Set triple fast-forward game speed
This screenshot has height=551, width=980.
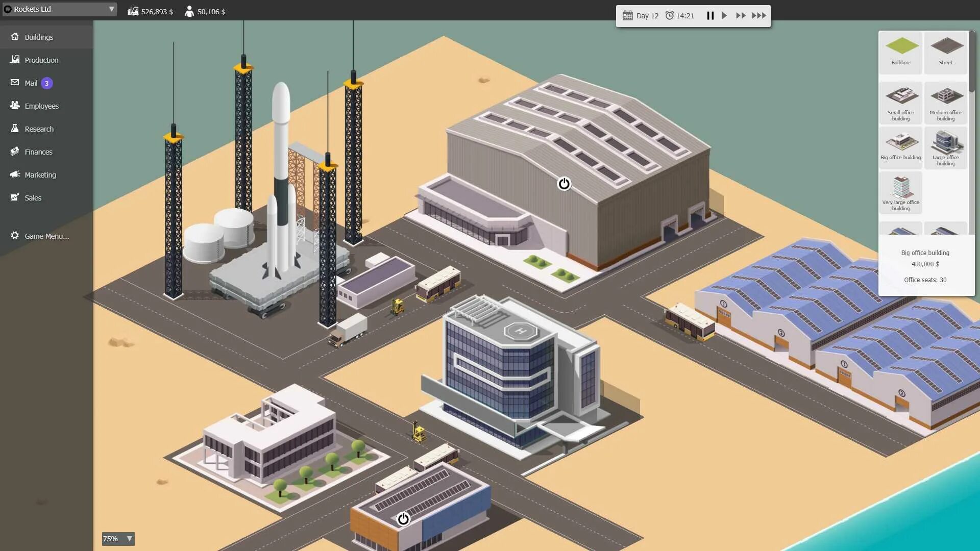click(759, 15)
